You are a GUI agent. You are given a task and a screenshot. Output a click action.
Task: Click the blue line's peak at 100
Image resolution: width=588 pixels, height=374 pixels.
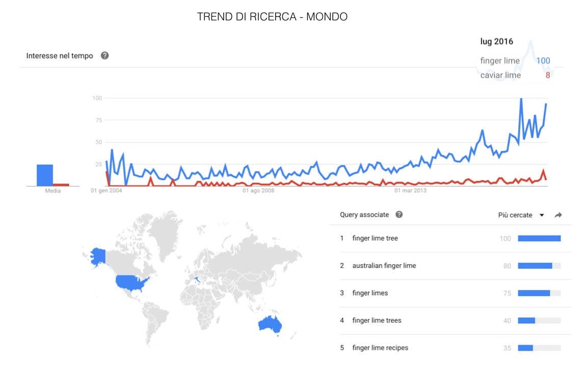tap(521, 99)
